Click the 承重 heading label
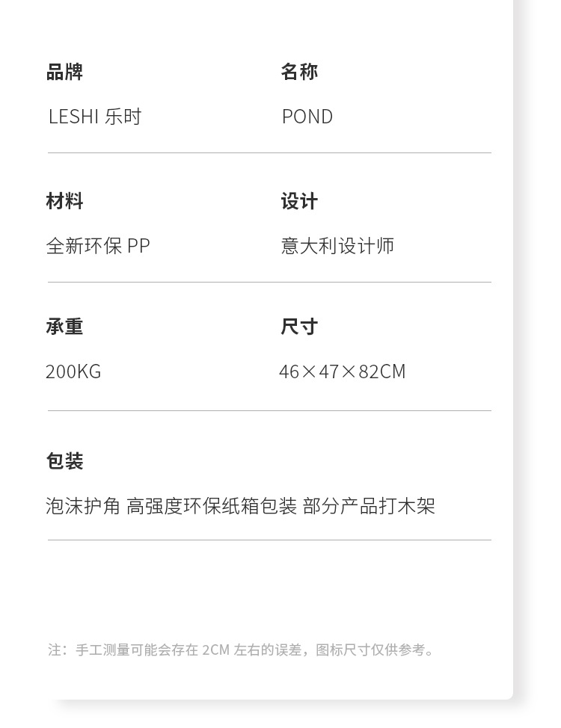This screenshot has height=728, width=561. pos(64,327)
